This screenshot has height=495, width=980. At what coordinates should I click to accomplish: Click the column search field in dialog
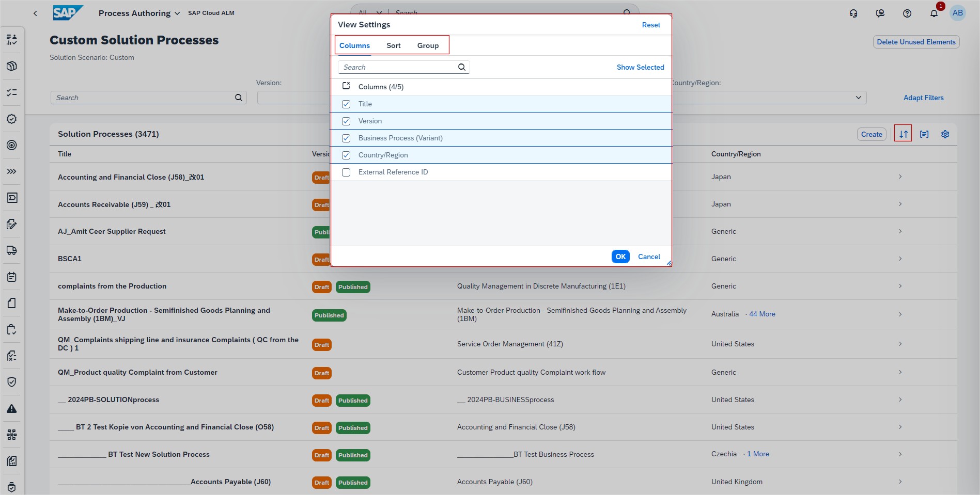pyautogui.click(x=398, y=67)
